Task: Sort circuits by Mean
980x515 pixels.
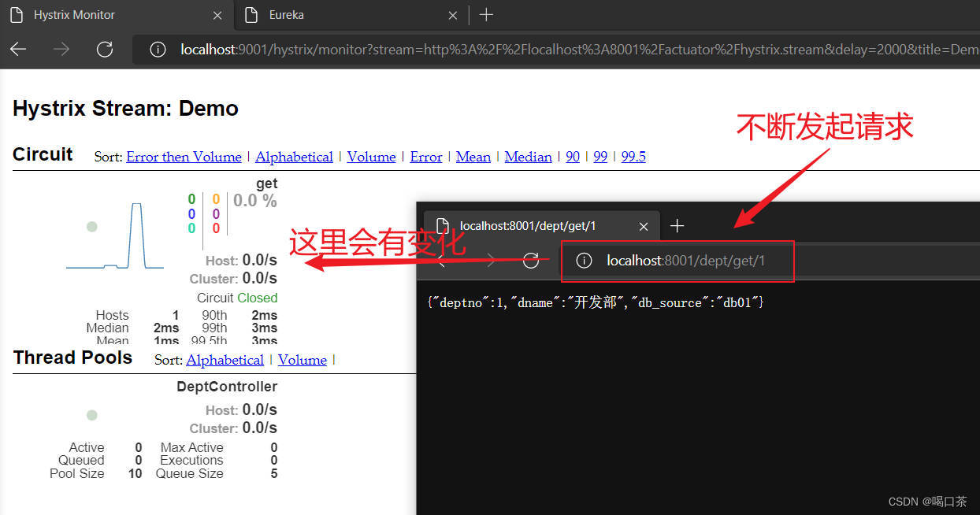Action: [x=473, y=157]
